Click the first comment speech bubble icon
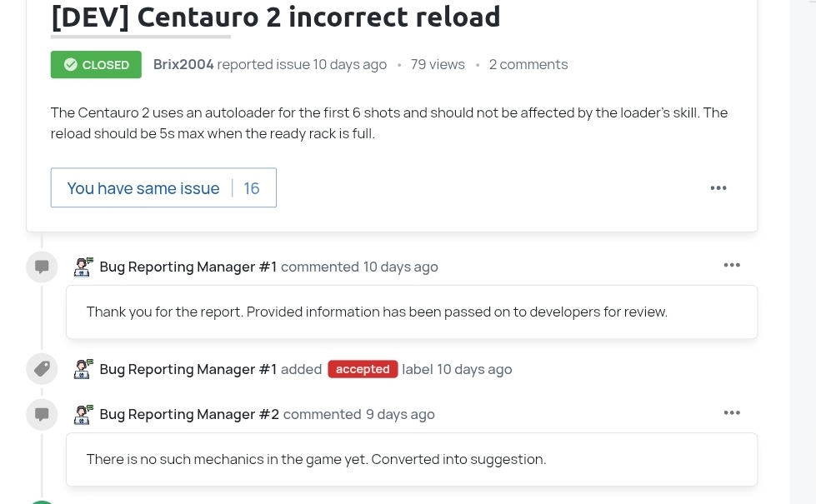The image size is (816, 504). pos(42,267)
